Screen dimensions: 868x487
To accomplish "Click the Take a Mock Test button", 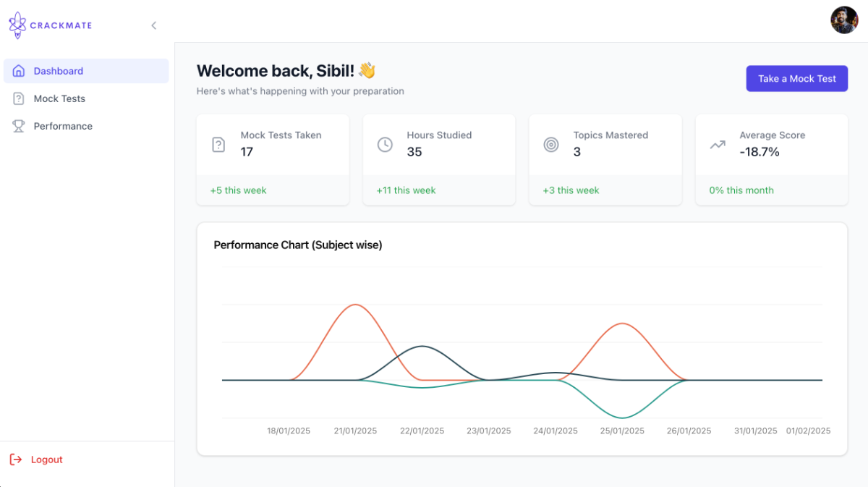I will [797, 79].
